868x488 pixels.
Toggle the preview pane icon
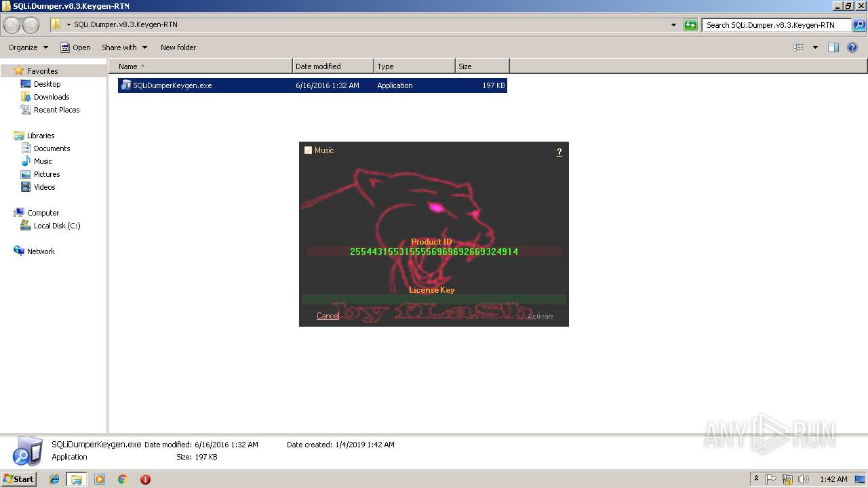click(x=833, y=47)
